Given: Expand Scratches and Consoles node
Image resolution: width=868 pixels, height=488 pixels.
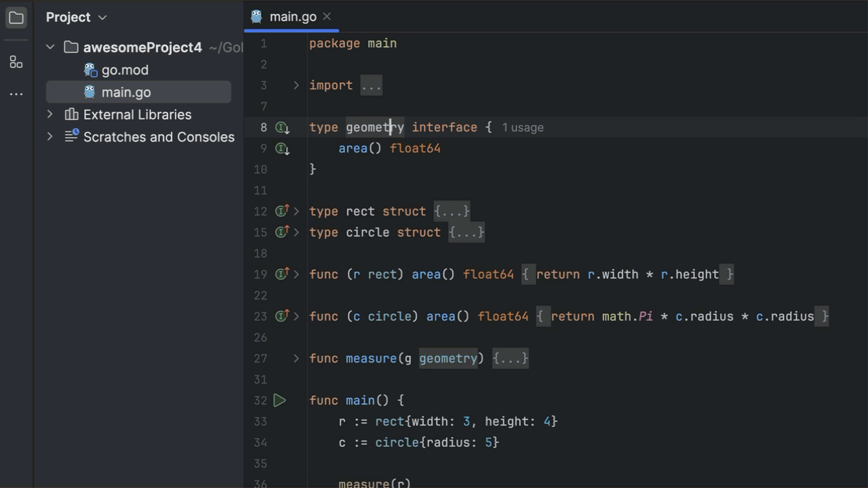Looking at the screenshot, I should pos(50,137).
